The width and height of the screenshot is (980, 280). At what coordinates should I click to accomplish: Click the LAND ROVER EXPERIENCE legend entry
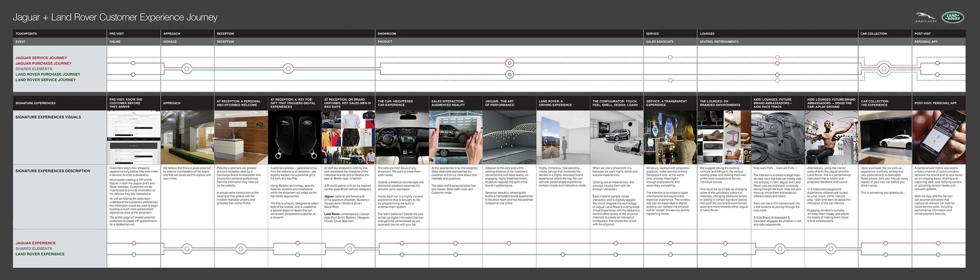tap(40, 254)
